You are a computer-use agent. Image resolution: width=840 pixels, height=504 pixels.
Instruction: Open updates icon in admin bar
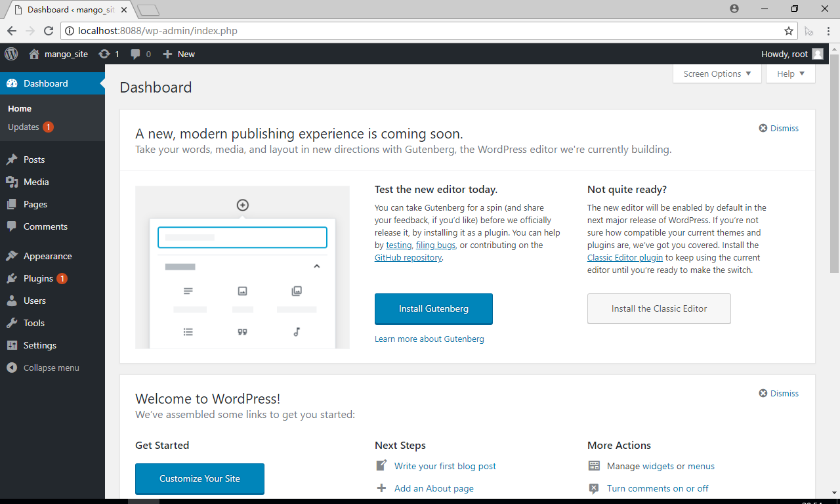point(104,54)
